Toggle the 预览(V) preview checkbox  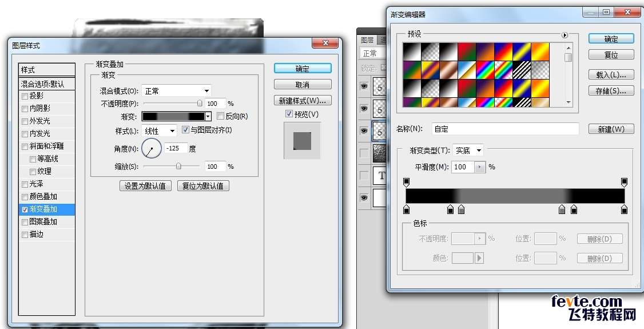coord(289,114)
